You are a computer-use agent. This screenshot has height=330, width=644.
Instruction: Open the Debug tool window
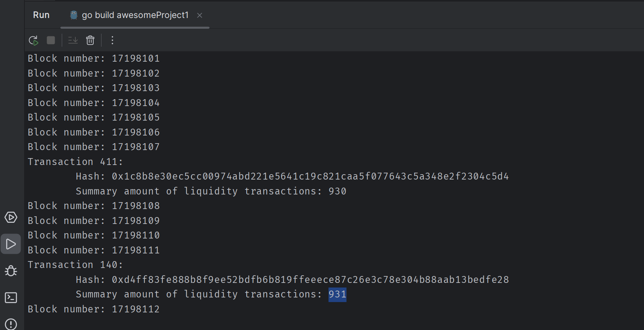pyautogui.click(x=11, y=271)
